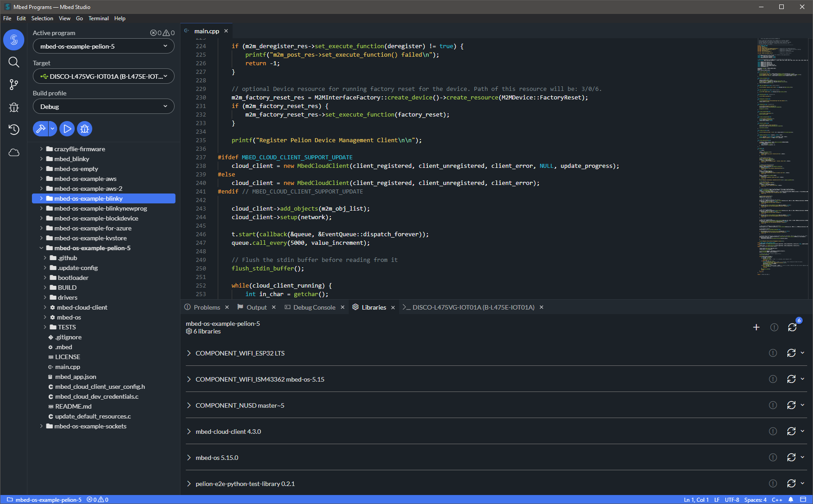The width and height of the screenshot is (813, 504).
Task: Switch to the Debug Console tab
Action: tap(314, 307)
